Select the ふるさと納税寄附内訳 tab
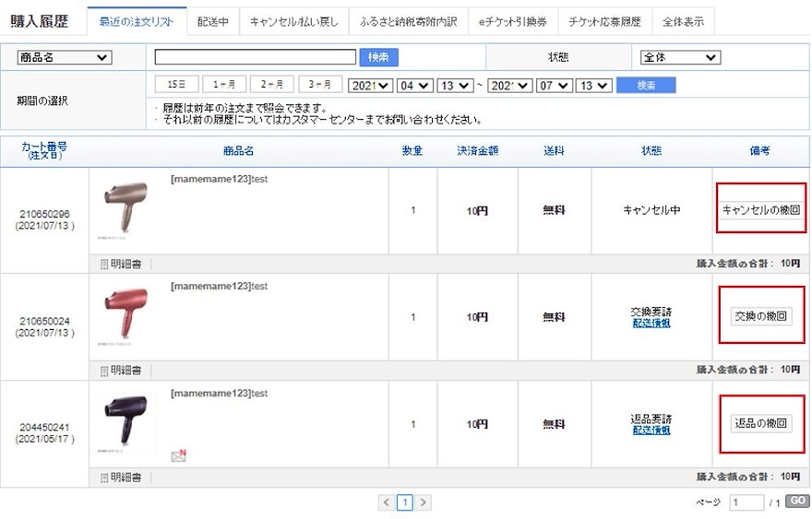 pos(408,21)
